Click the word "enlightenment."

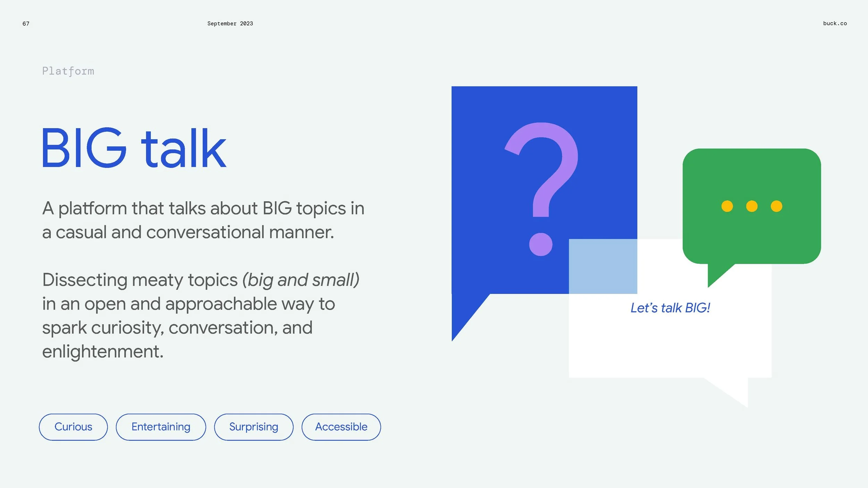(x=103, y=352)
